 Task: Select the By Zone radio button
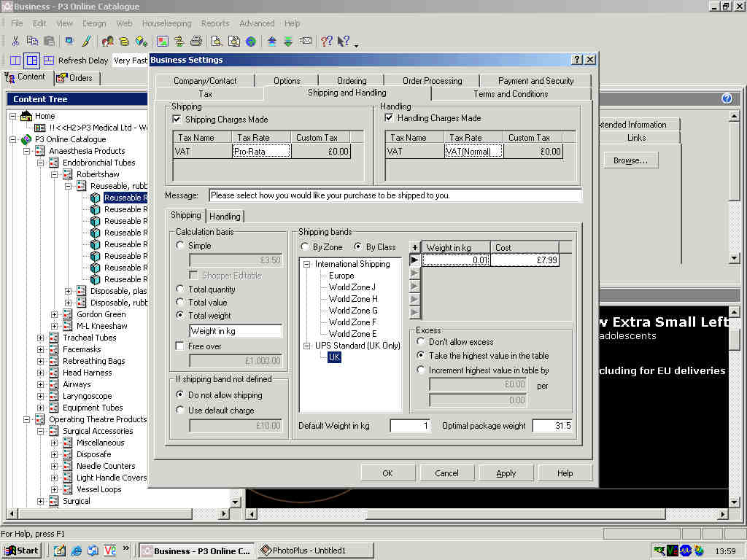pyautogui.click(x=306, y=247)
